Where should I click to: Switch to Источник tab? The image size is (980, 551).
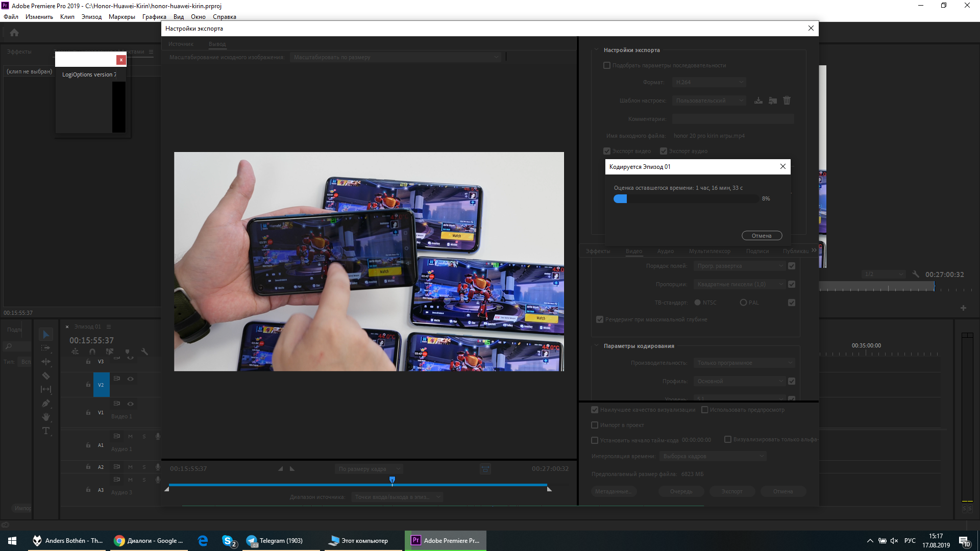pyautogui.click(x=181, y=44)
